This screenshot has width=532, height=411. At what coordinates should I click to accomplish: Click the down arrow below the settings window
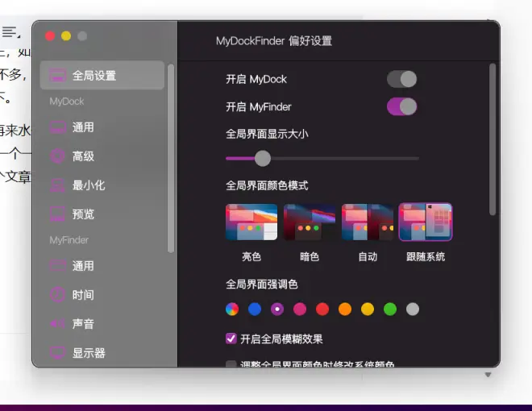click(x=488, y=375)
